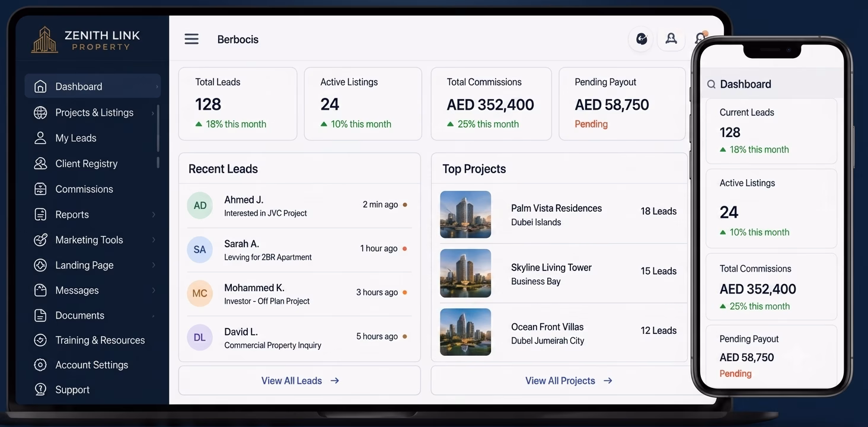The image size is (868, 427).
Task: Click 'Commercial Property Inquiry' text
Action: click(x=273, y=345)
